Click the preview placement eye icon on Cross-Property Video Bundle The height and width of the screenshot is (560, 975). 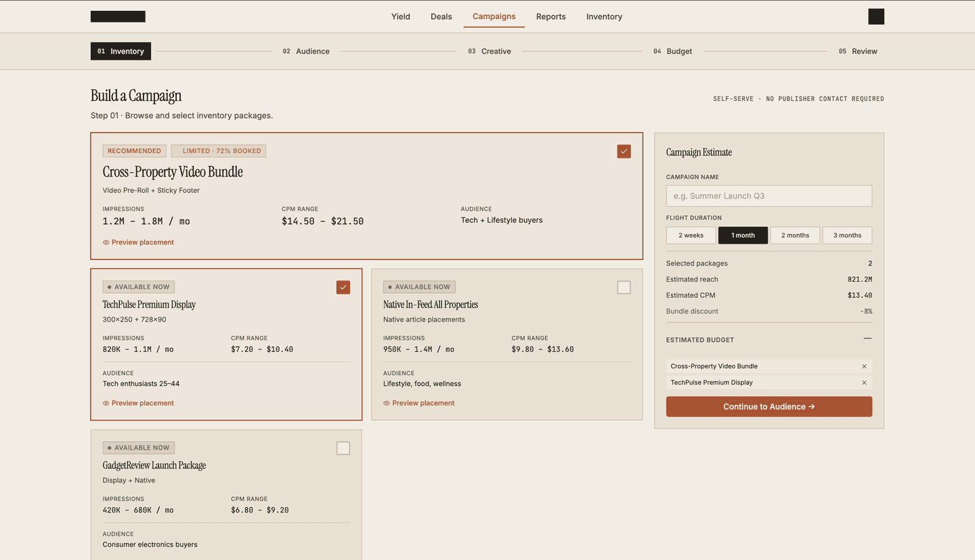pyautogui.click(x=106, y=242)
